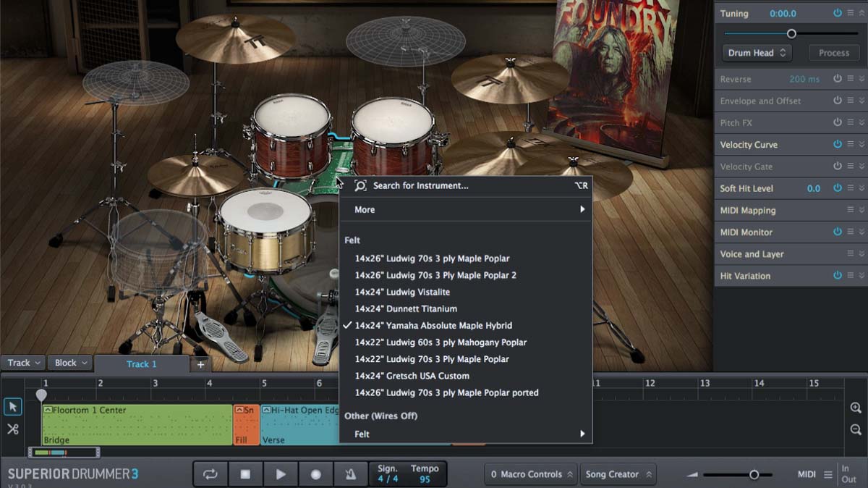Open the More submenu
The height and width of the screenshot is (488, 868).
click(466, 209)
